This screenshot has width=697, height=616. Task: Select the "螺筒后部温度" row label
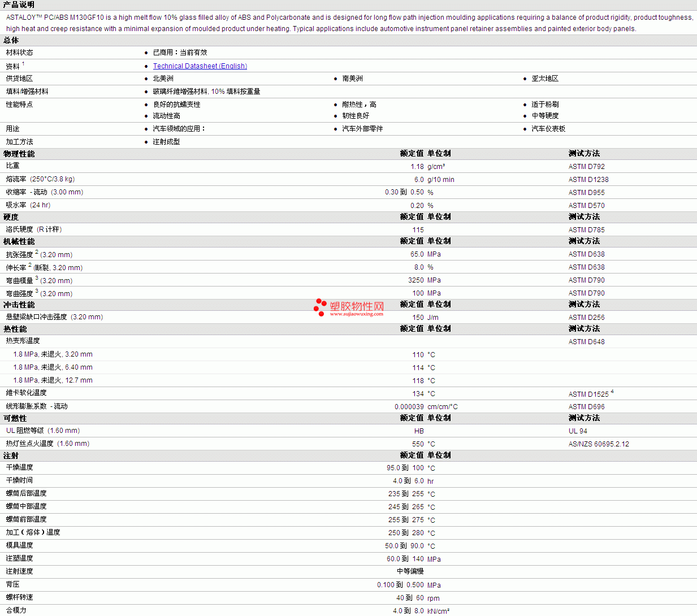[x=27, y=493]
